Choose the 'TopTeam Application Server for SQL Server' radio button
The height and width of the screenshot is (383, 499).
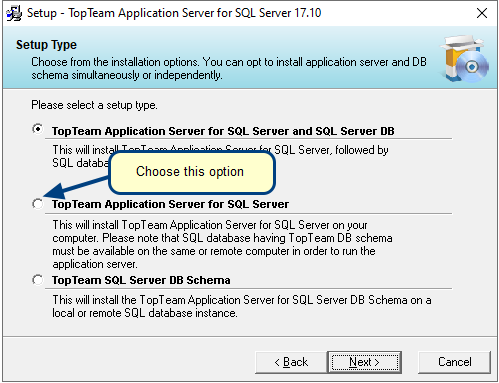click(x=38, y=203)
